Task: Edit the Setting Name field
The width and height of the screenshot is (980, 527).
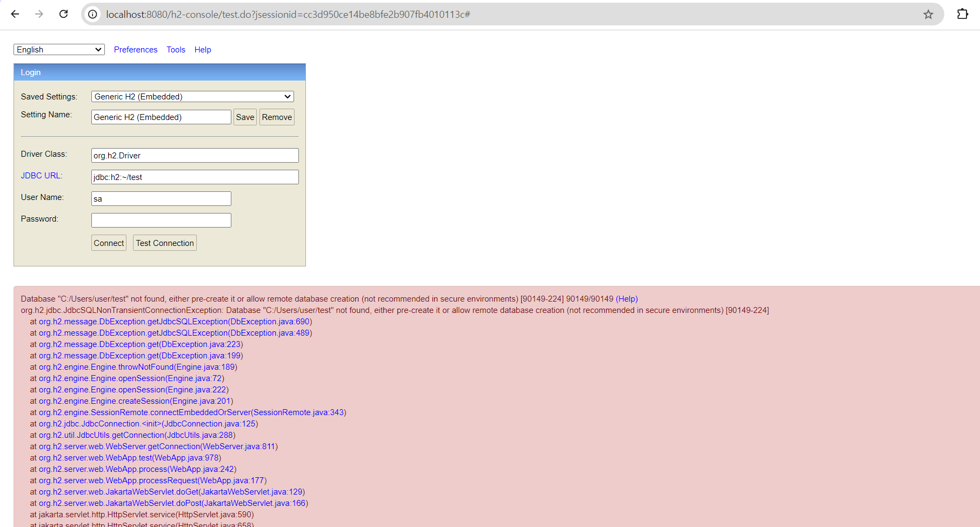Action: click(x=161, y=117)
